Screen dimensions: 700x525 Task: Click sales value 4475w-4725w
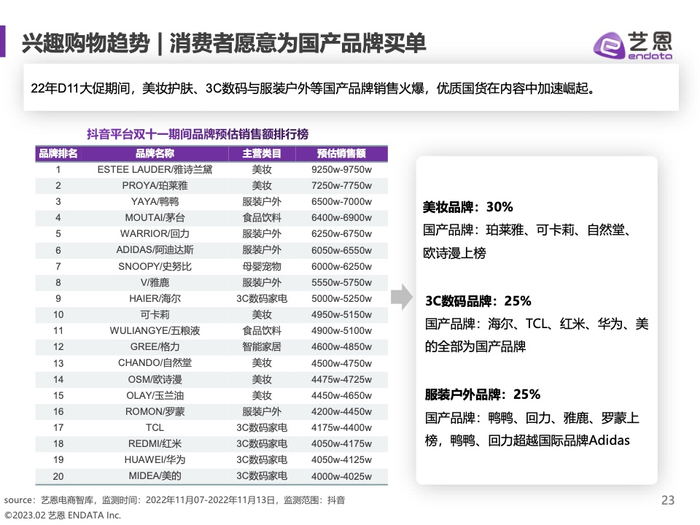click(x=342, y=379)
